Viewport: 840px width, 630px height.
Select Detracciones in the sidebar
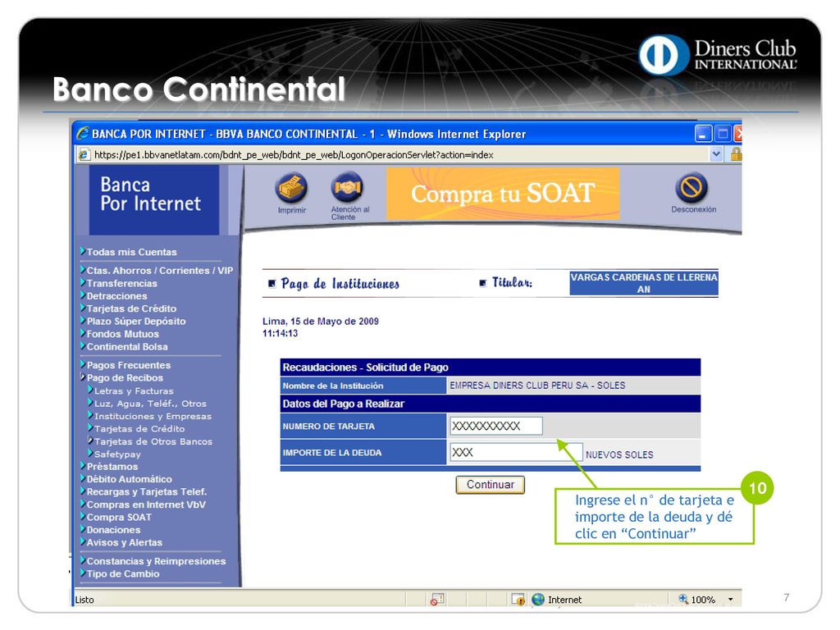tap(116, 295)
